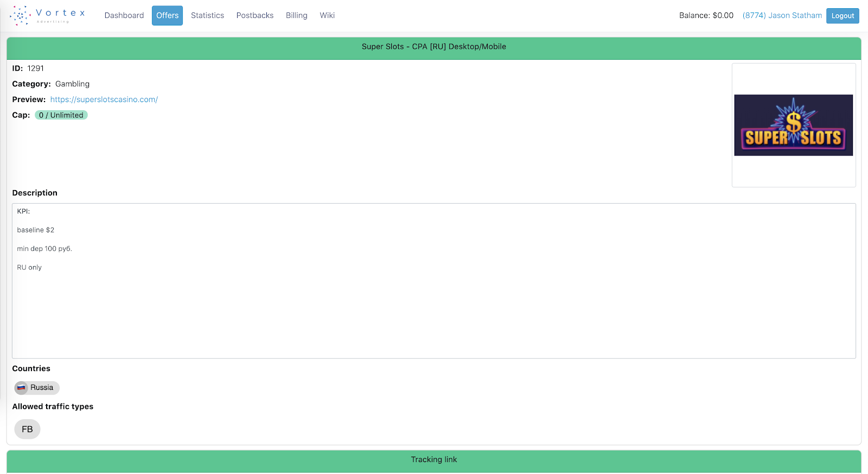Viewport: 868px width, 474px height.
Task: Go to the Statistics page
Action: 207,16
